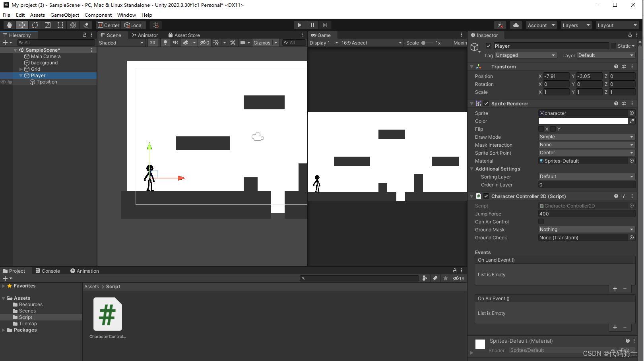Open the Unity cloud Collaborate panel
Image resolution: width=644 pixels, height=361 pixels.
[x=516, y=25]
